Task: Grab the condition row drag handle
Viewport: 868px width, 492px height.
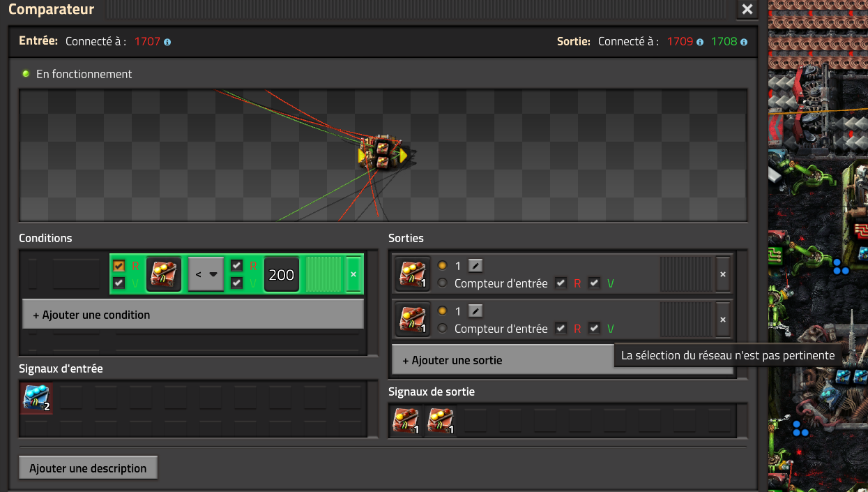Action: coord(324,274)
